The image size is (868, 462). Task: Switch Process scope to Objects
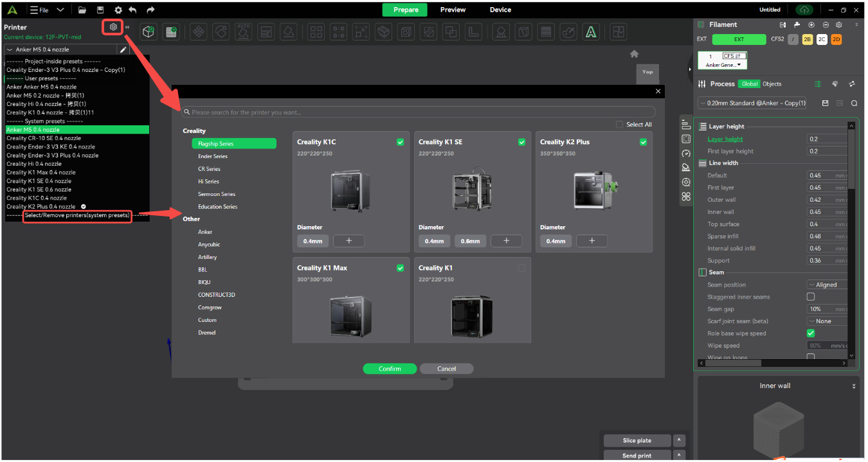[772, 84]
